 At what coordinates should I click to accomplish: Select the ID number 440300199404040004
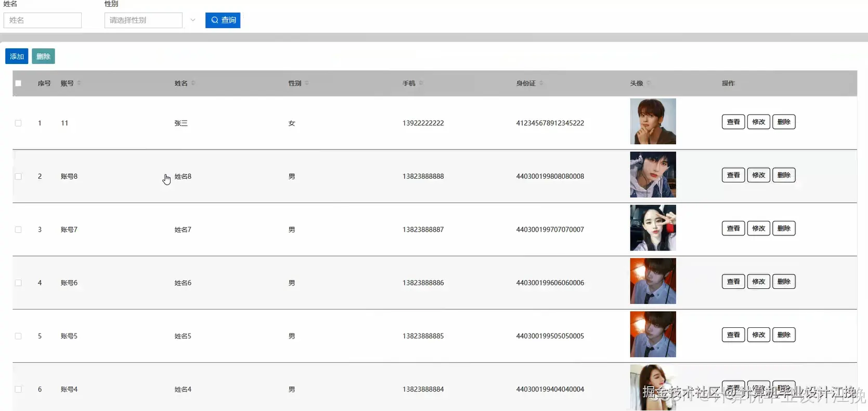click(550, 389)
